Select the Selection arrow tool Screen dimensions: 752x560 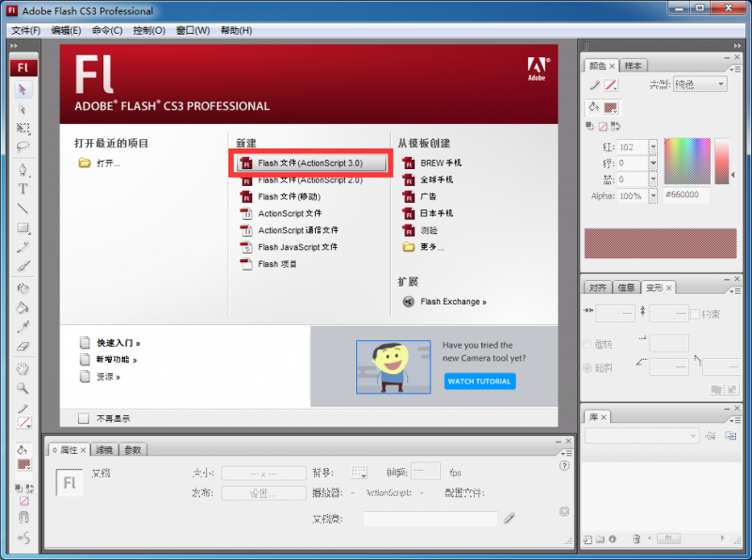22,89
